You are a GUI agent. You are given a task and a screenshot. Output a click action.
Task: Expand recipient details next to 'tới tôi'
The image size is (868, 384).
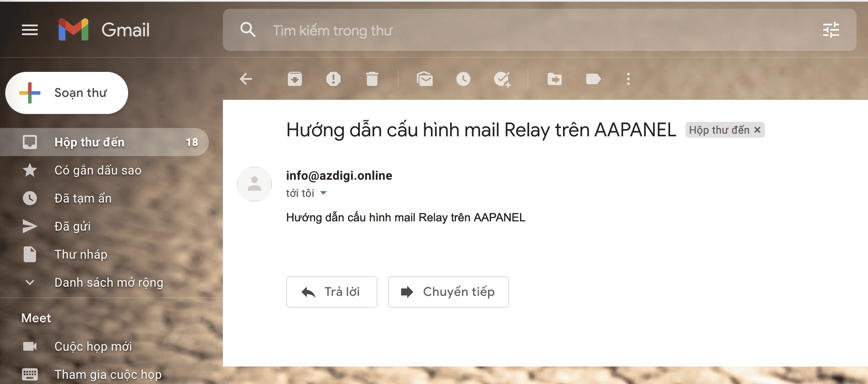point(323,193)
